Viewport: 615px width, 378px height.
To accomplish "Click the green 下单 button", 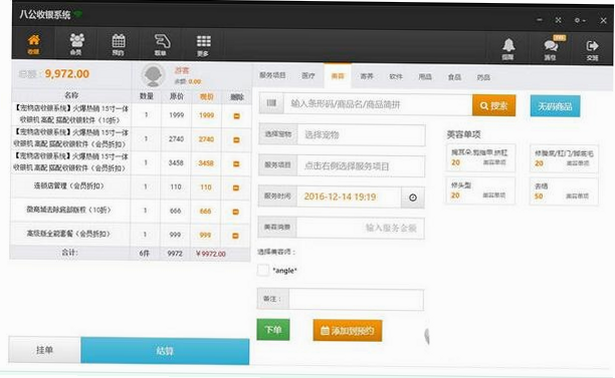I will pos(273,329).
